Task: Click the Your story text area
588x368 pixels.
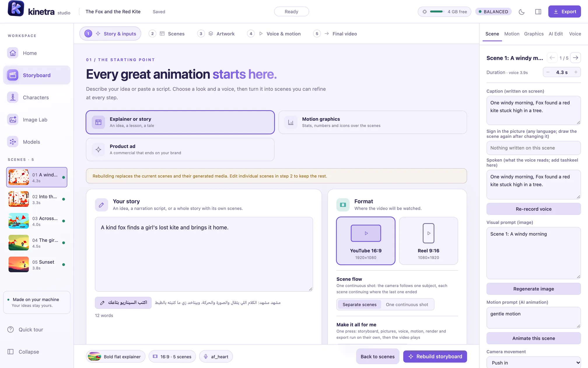Action: pos(204,254)
